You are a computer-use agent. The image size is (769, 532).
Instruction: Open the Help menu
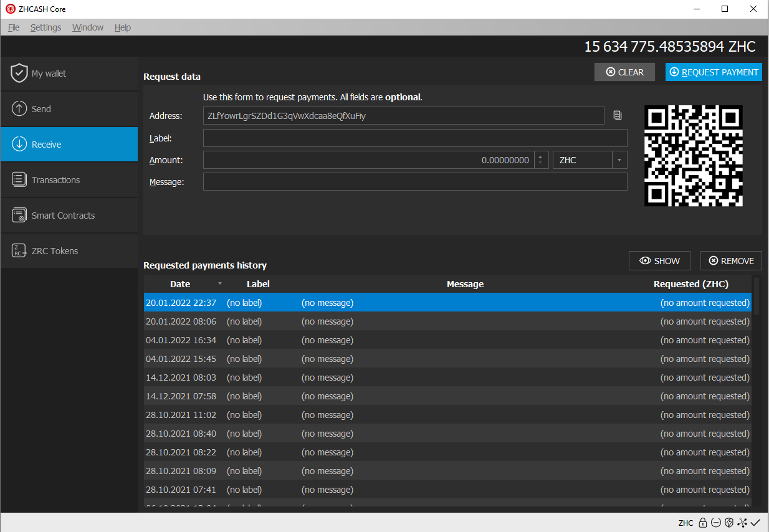(x=123, y=27)
